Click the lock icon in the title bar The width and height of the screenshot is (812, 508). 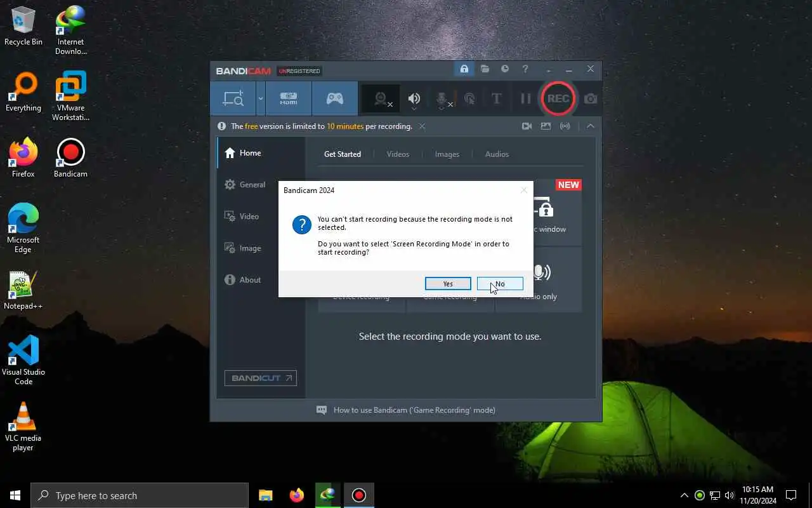[464, 69]
